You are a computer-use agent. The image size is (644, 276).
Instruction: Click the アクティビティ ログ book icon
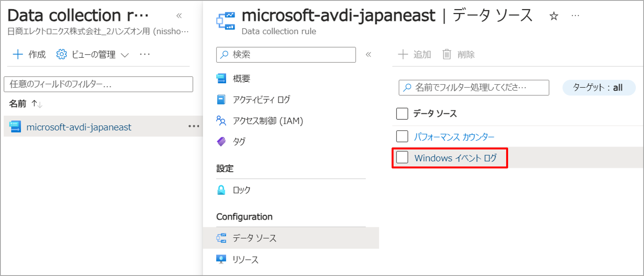pyautogui.click(x=221, y=100)
